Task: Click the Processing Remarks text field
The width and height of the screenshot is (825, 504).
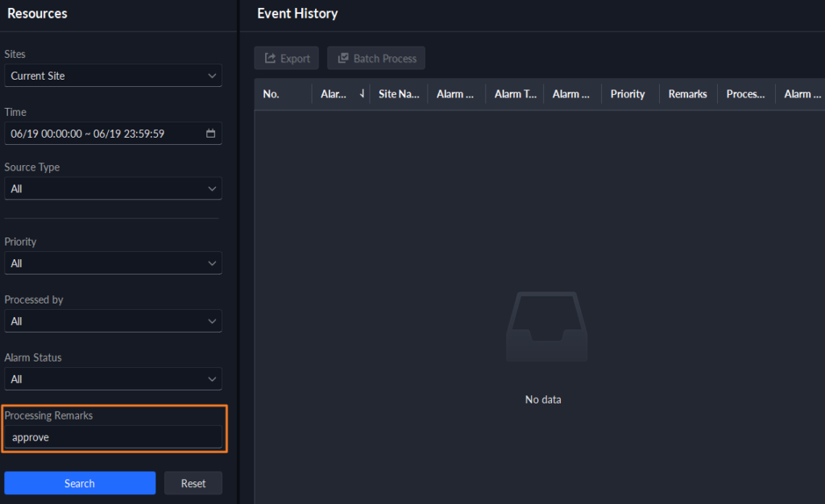Action: (113, 437)
